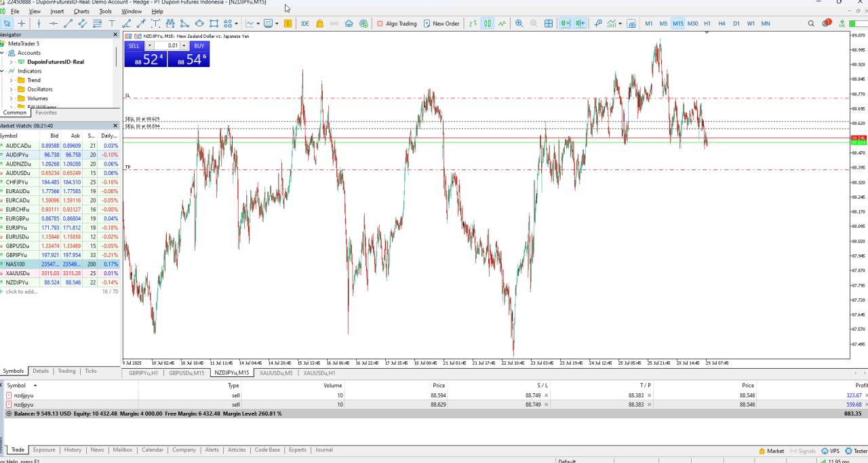The height and width of the screenshot is (463, 868).
Task: Switch to bar chart display
Action: pyautogui.click(x=473, y=23)
